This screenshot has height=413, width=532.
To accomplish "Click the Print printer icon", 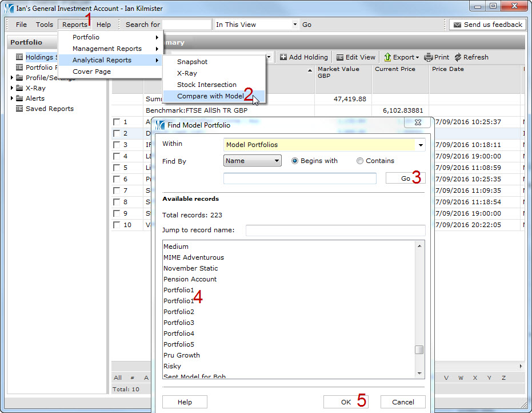I will point(429,57).
